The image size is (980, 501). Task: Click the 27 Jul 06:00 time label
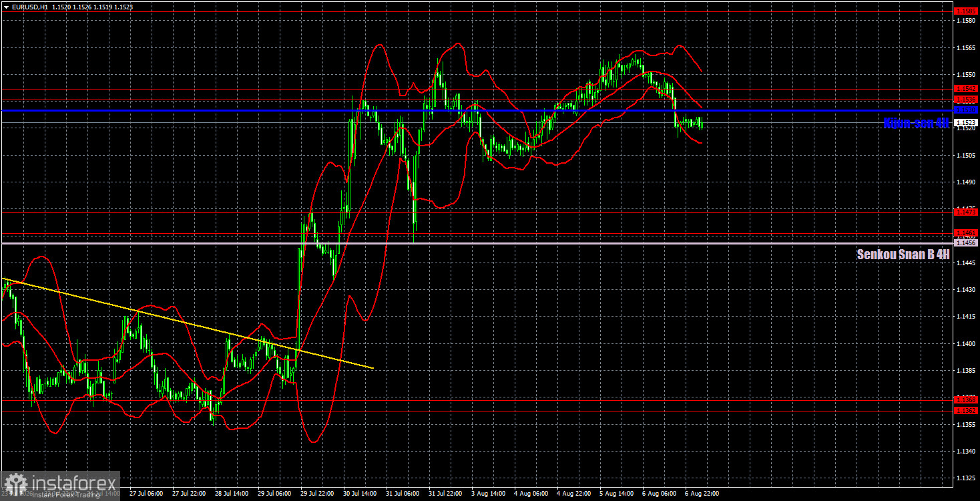[x=145, y=494]
